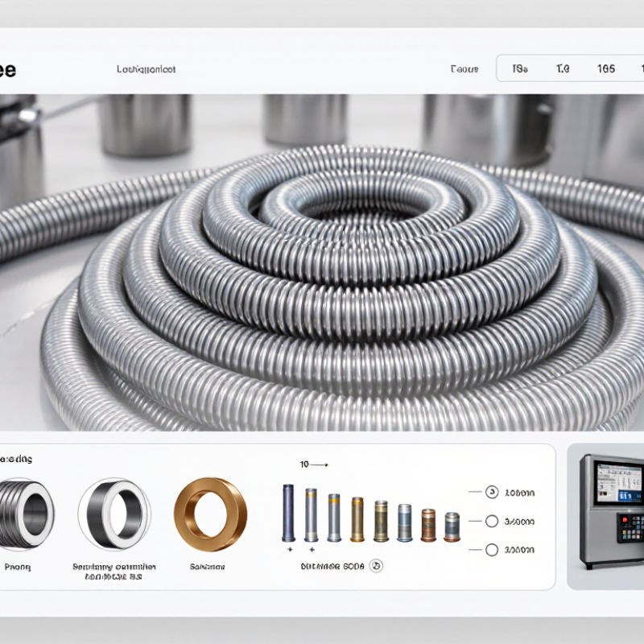Select the '165' segment option
The width and height of the screenshot is (644, 644).
606,68
